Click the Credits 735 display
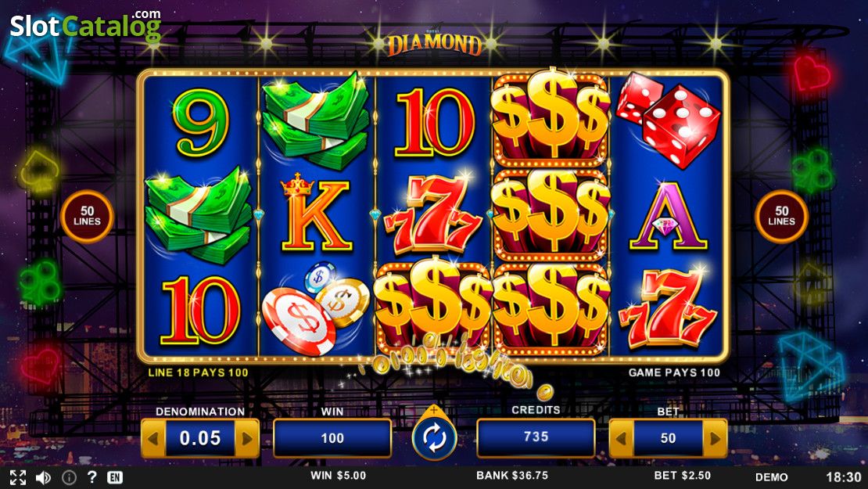 536,437
